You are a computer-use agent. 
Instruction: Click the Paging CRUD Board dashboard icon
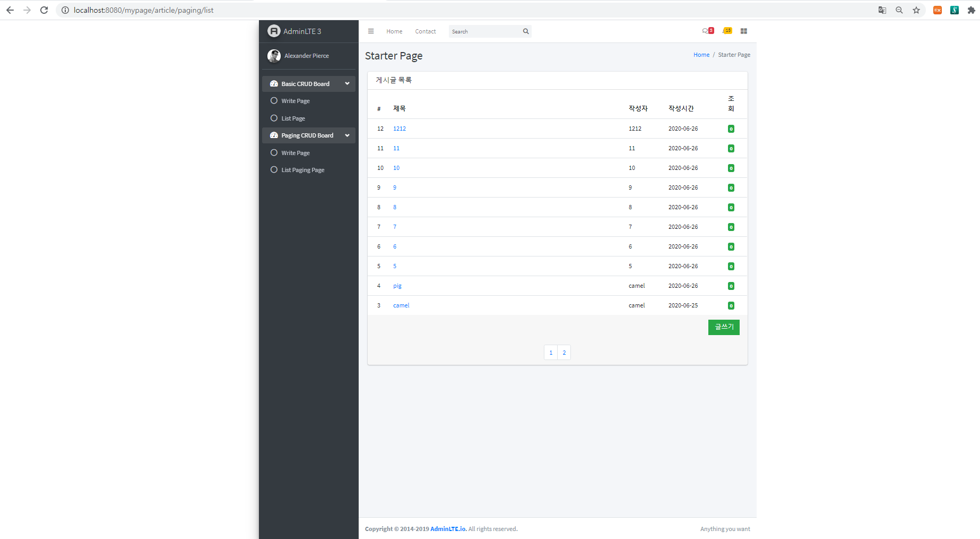(274, 135)
